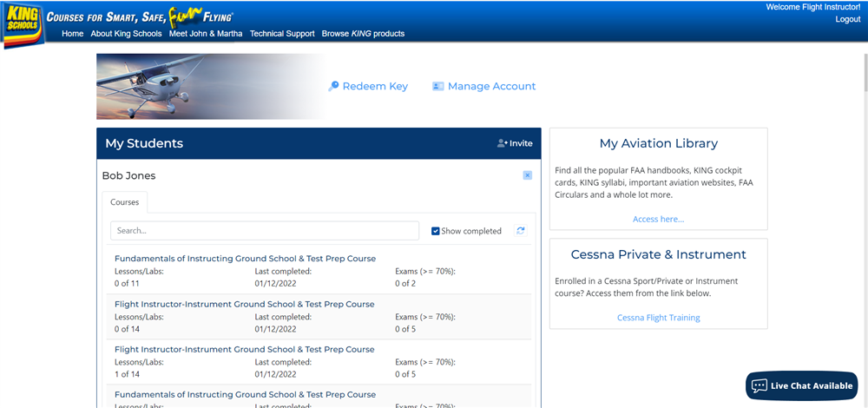Open Browse KING products menu item
868x408 pixels.
point(363,34)
